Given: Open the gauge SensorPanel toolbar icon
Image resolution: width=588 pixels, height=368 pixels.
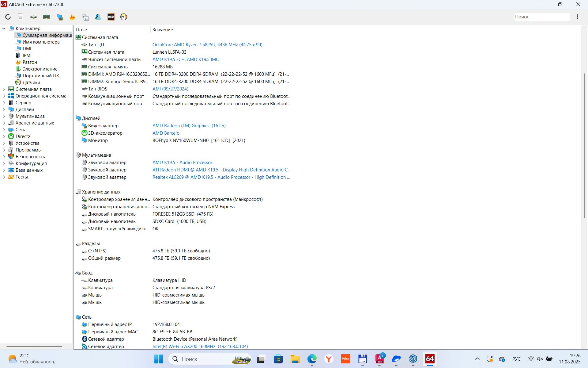Looking at the screenshot, I should pyautogui.click(x=124, y=17).
